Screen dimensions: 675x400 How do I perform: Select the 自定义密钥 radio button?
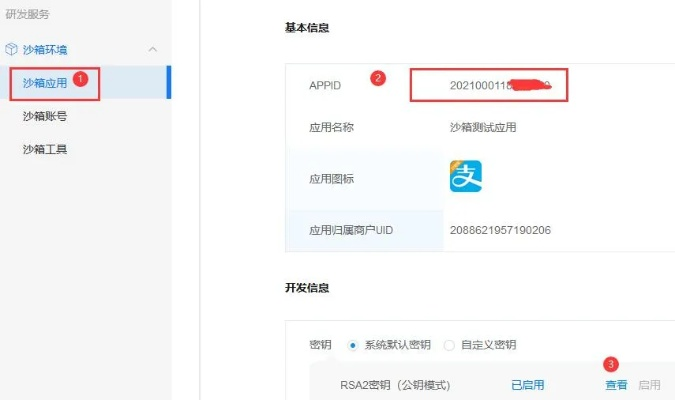pos(449,345)
